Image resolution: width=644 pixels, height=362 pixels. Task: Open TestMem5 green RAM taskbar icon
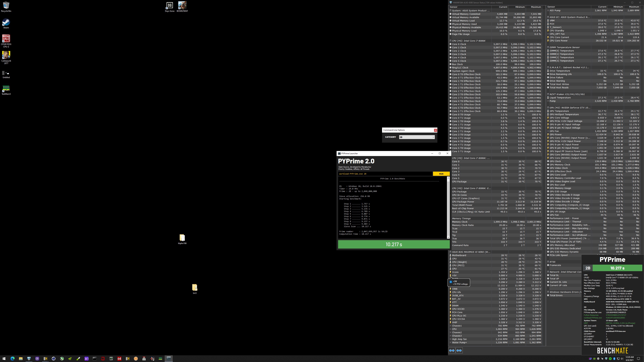point(160,358)
